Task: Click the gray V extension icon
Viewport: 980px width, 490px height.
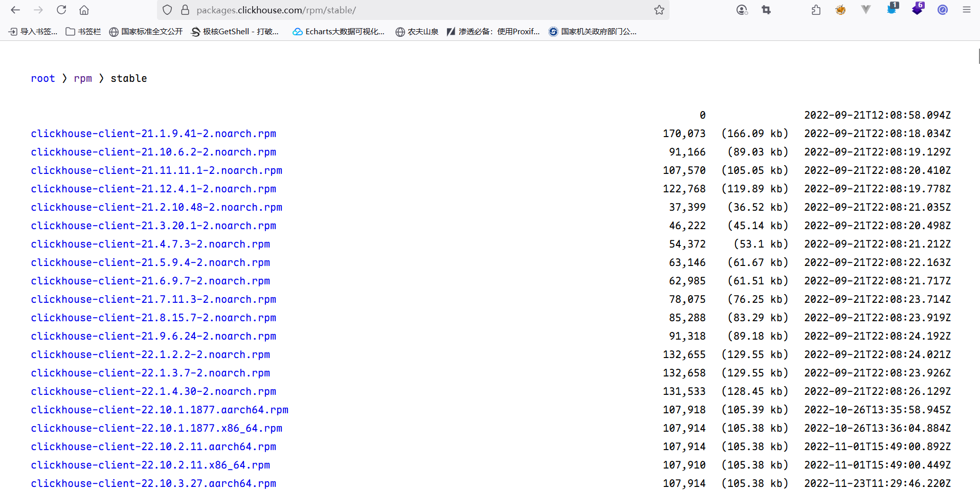Action: (x=865, y=10)
